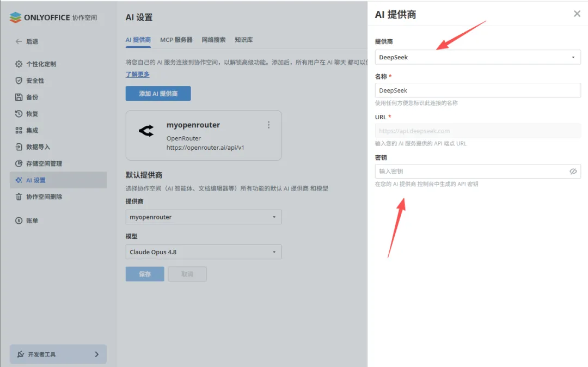Switch to the MCP 服务器 tab
The width and height of the screenshot is (588, 367).
point(176,40)
